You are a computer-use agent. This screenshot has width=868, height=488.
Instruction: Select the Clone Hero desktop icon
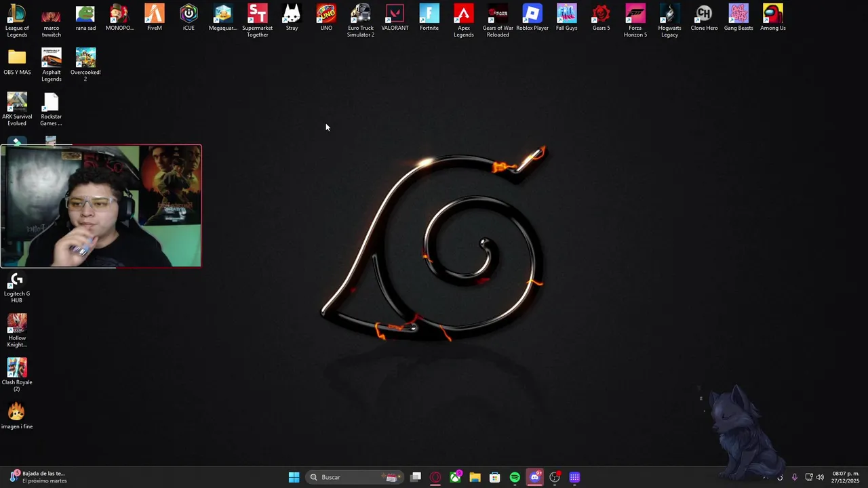(x=704, y=18)
